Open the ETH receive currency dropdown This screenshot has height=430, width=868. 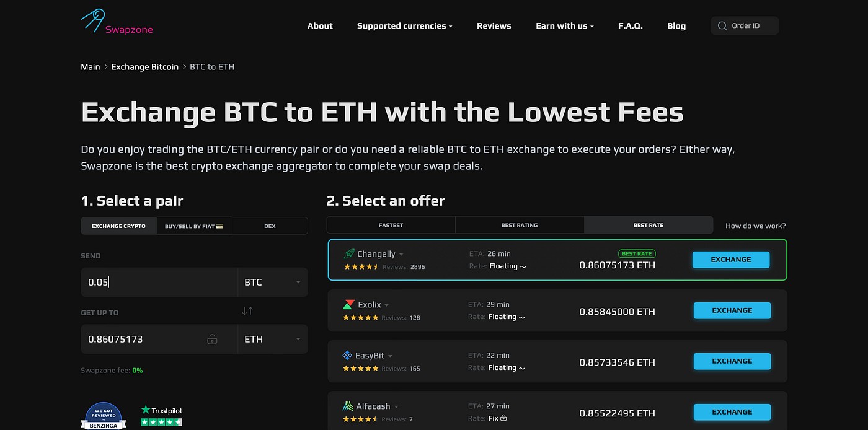(x=273, y=340)
